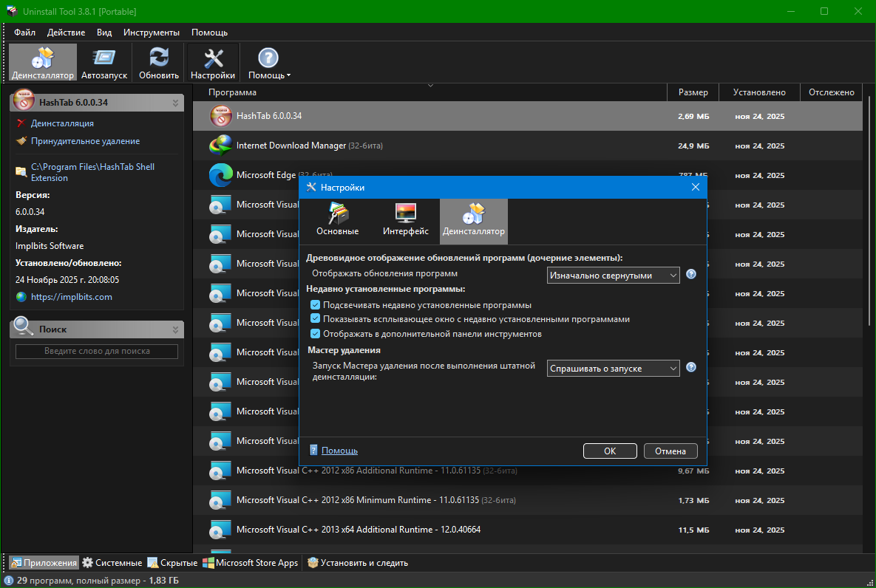Open the Изначально свернутыми dropdown
The width and height of the screenshot is (876, 588).
click(x=613, y=276)
